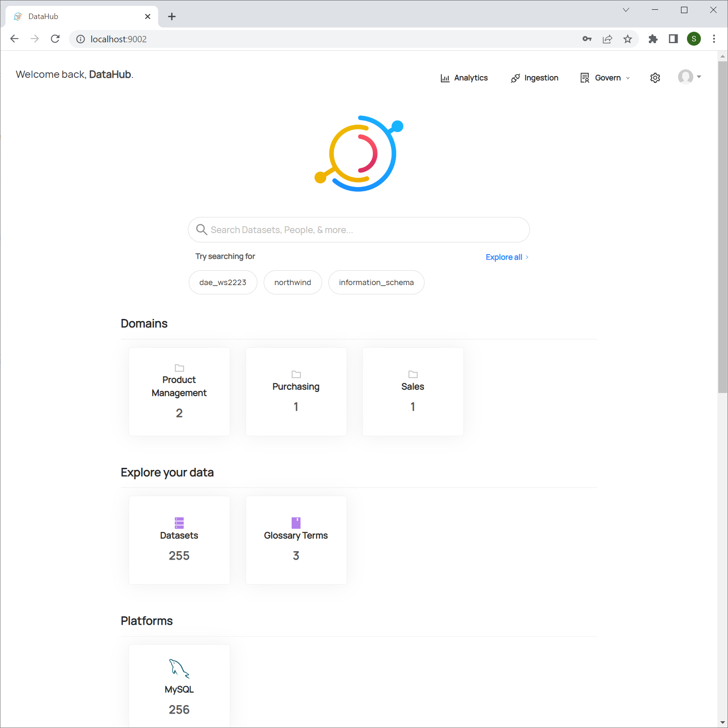Open Chrome profile S avatar
This screenshot has width=728, height=728.
[694, 39]
